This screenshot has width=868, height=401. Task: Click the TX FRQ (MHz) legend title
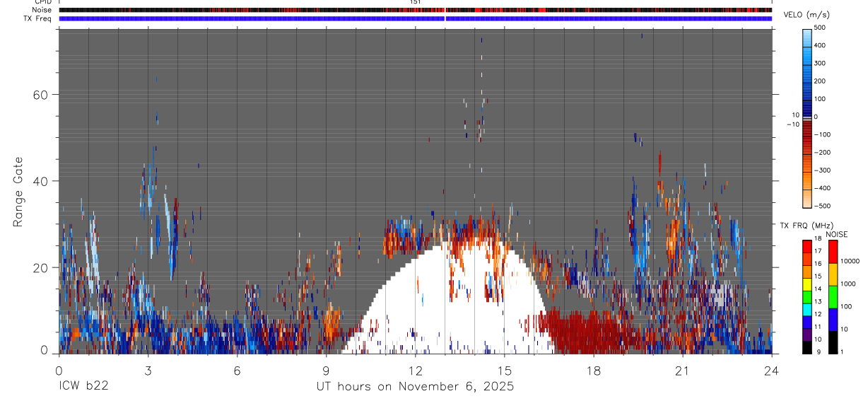click(807, 226)
